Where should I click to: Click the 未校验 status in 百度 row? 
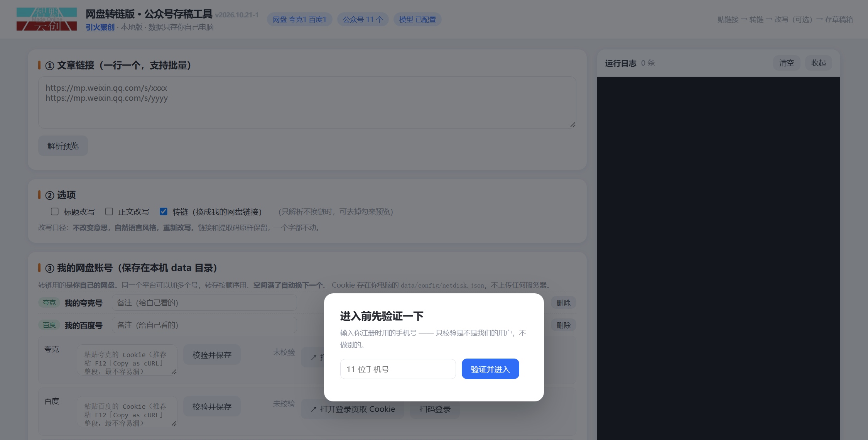[284, 404]
